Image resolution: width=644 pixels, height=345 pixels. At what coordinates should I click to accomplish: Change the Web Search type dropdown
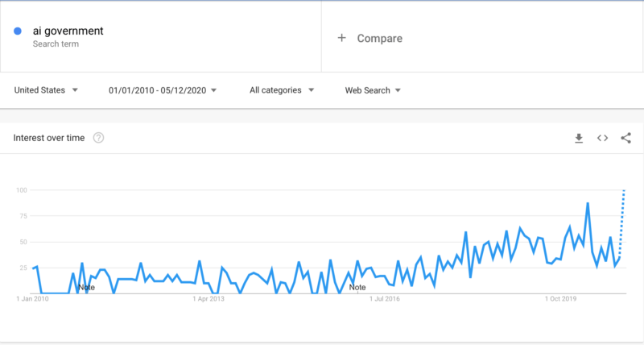click(373, 90)
